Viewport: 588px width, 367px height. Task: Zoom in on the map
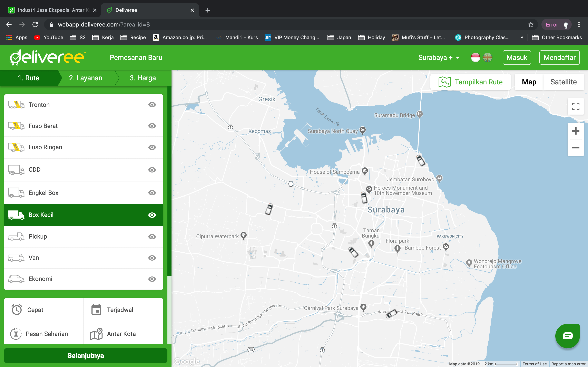(576, 131)
